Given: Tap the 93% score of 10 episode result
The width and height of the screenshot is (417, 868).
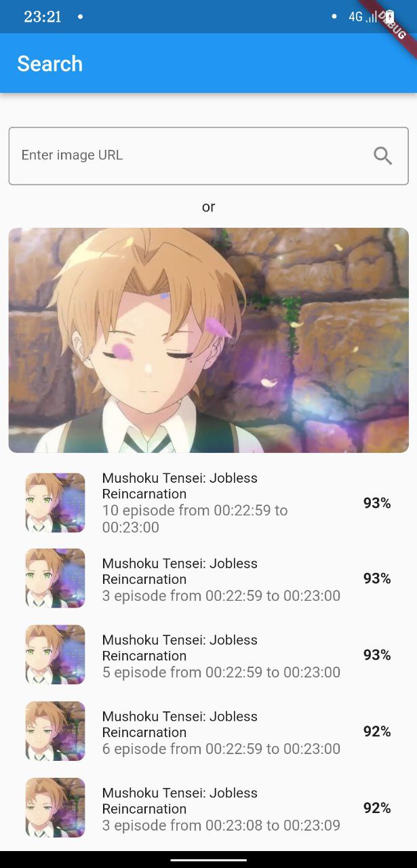Looking at the screenshot, I should click(x=377, y=503).
